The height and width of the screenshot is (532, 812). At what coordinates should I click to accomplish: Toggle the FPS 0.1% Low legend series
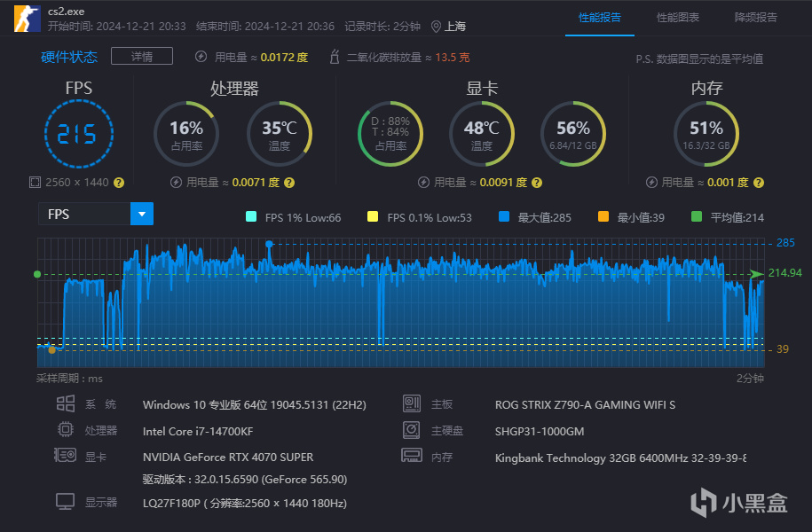372,217
